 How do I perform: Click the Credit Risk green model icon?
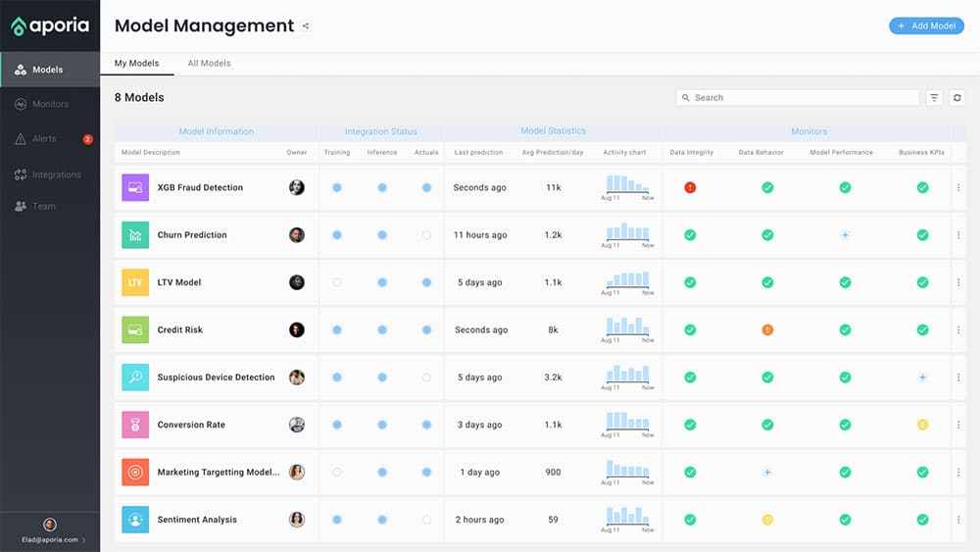click(135, 330)
